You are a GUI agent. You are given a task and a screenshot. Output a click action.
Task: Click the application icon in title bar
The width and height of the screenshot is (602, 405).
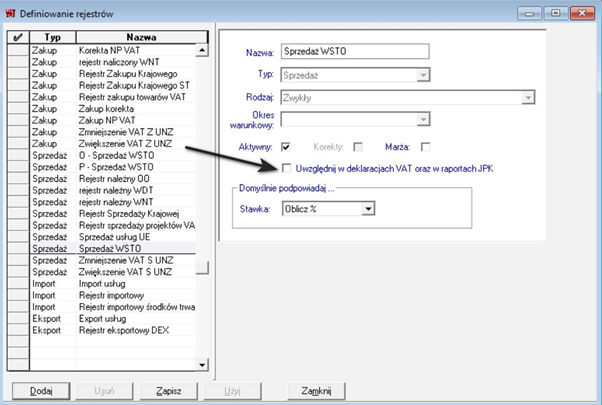point(10,10)
